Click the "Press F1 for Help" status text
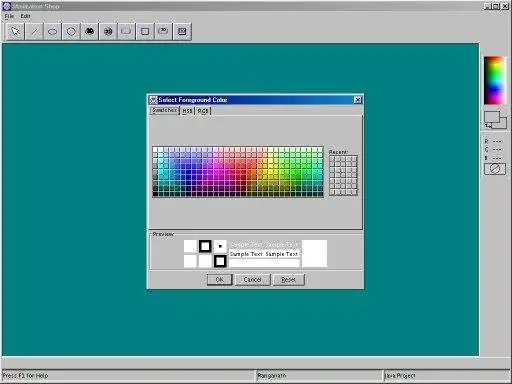 pyautogui.click(x=25, y=376)
